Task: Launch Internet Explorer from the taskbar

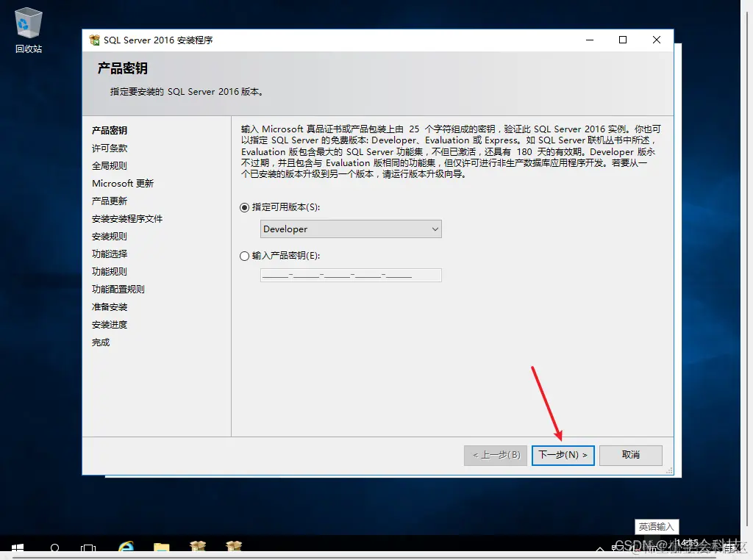Action: click(x=126, y=547)
